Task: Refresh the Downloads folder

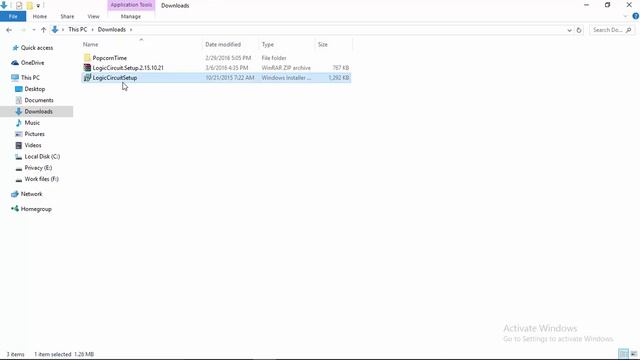Action: point(579,30)
